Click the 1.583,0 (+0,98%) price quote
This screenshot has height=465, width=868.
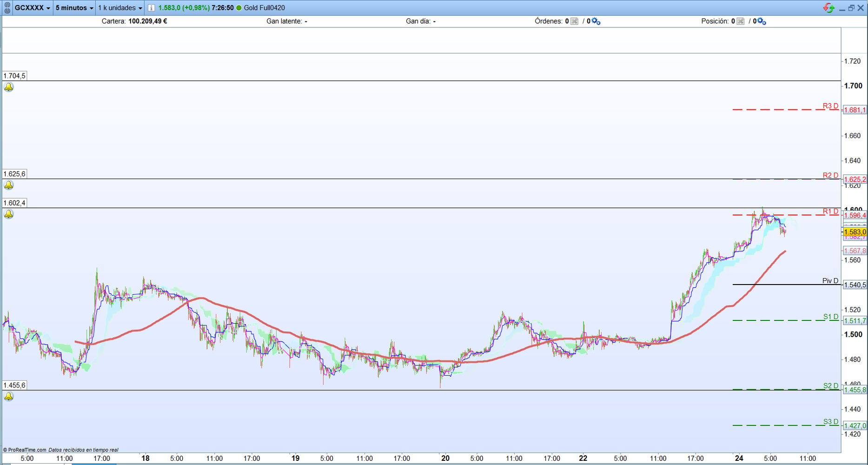184,8
